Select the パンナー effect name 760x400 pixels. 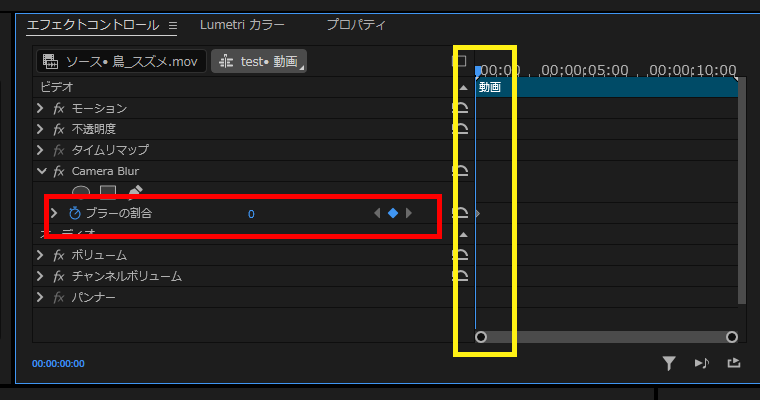94,297
